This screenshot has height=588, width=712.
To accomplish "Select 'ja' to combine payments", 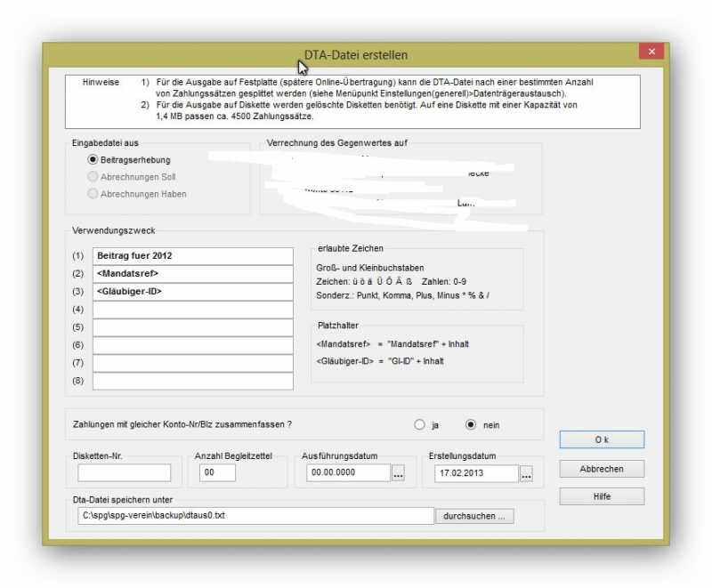I will 419,425.
